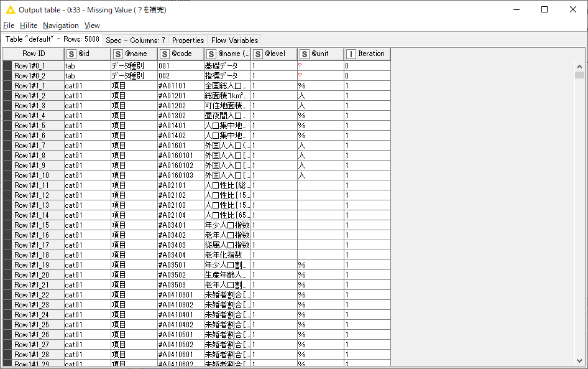The image size is (588, 369).
Task: Click the cell 年少人口指数
Action: pos(227,225)
